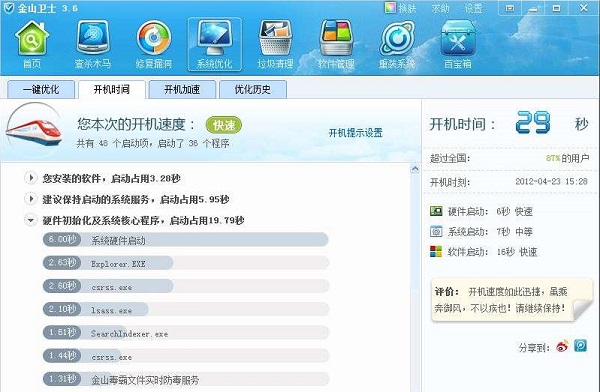Open 开机提示设置 link
Screen dimensions: 600x392
(x=355, y=133)
